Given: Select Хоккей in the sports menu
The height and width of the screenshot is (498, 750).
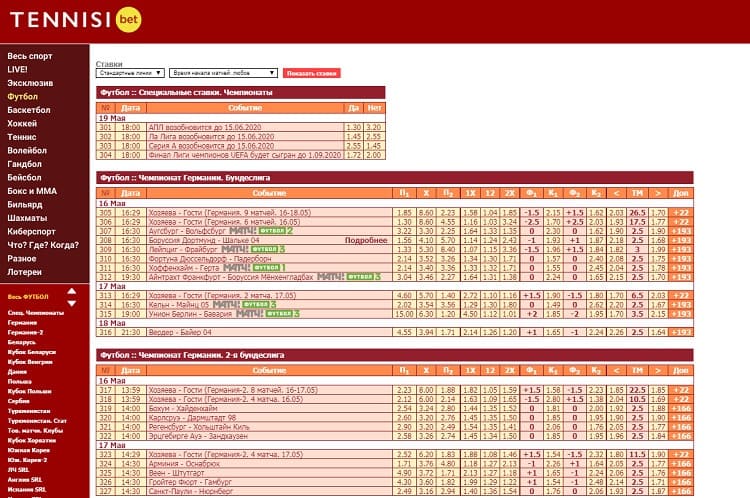Looking at the screenshot, I should pyautogui.click(x=22, y=123).
